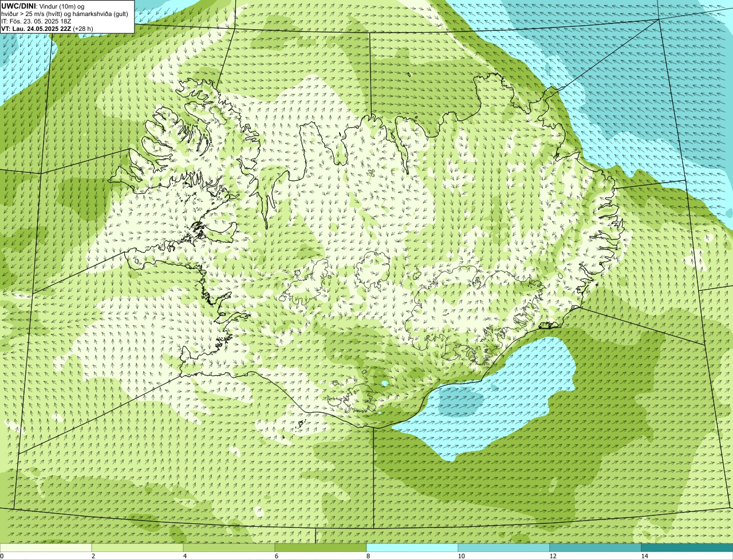Click the legend scale value "8"
Image resolution: width=733 pixels, height=560 pixels.
point(368,556)
